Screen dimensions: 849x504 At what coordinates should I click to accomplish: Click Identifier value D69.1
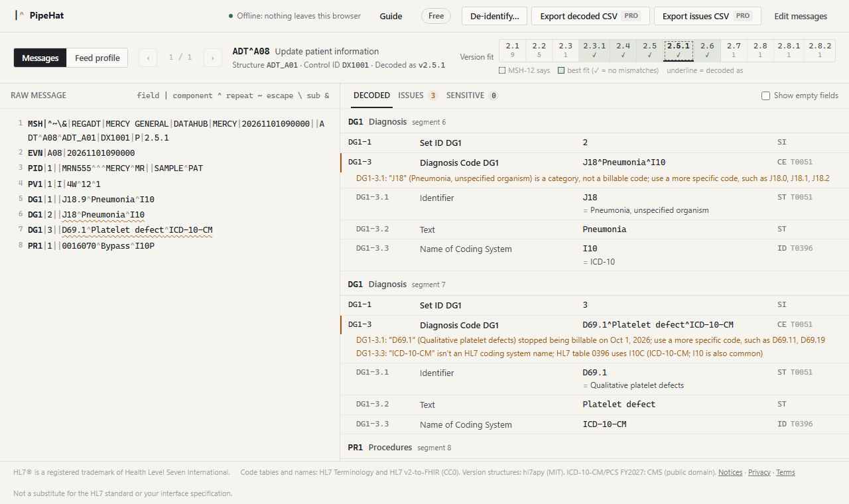click(594, 373)
